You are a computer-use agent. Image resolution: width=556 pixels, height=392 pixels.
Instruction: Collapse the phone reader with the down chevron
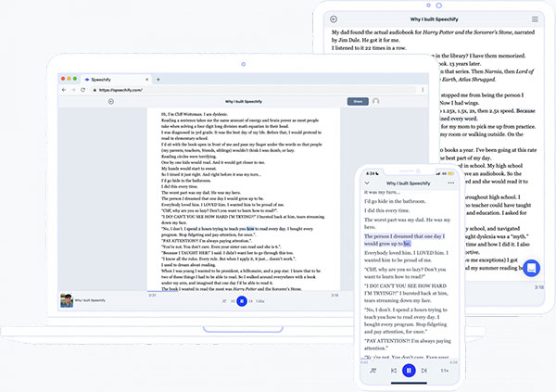[x=367, y=183]
